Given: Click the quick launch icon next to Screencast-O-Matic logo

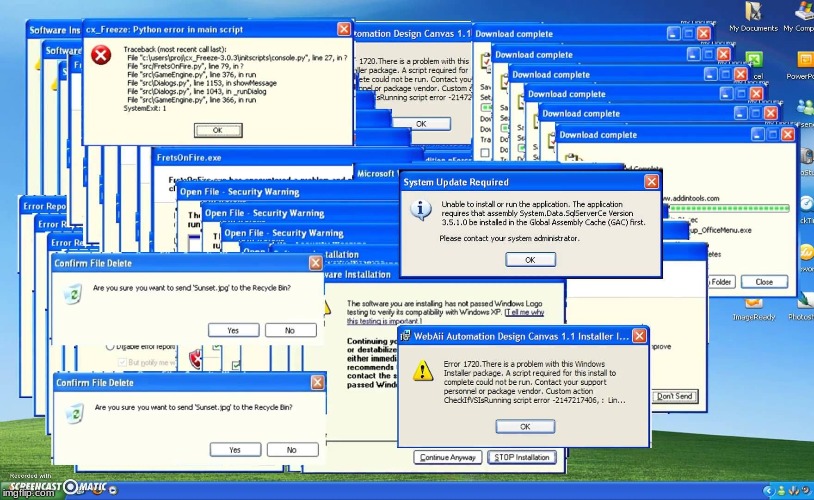Looking at the screenshot, I should point(113,490).
